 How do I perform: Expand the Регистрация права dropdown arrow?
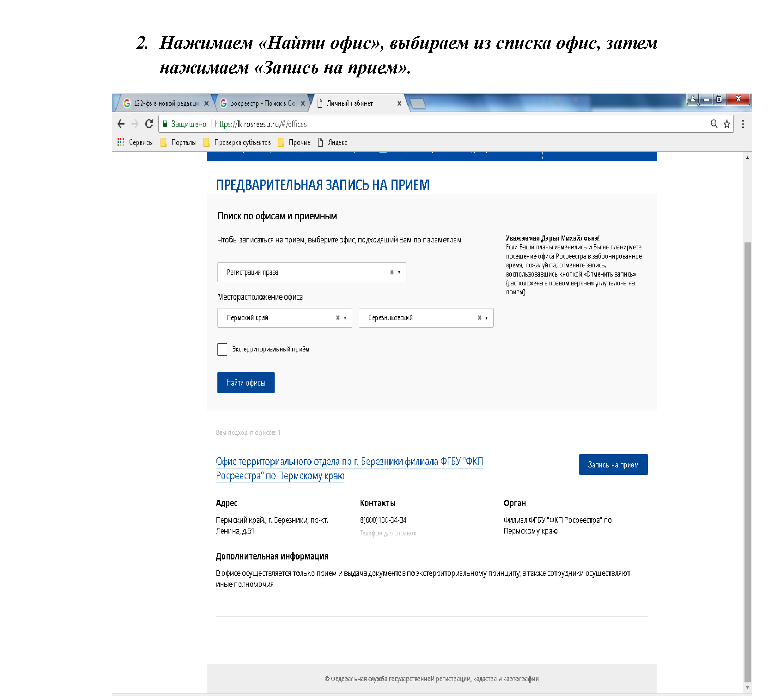click(x=399, y=272)
